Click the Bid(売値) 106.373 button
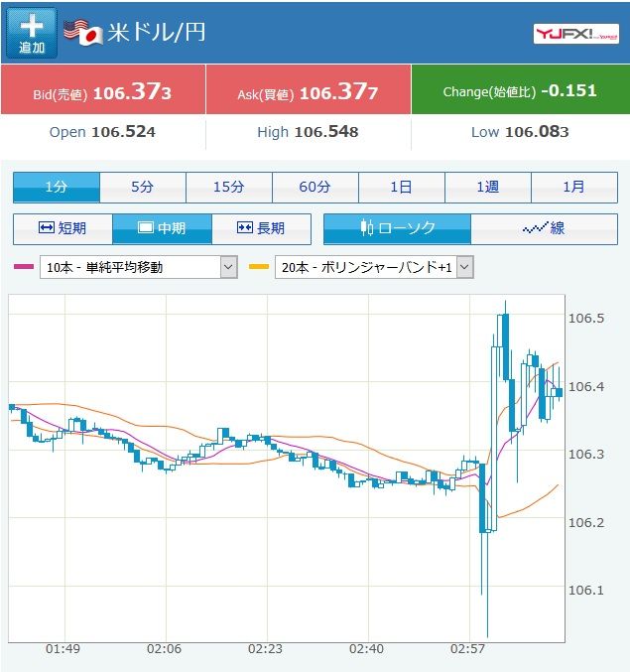 pos(103,89)
